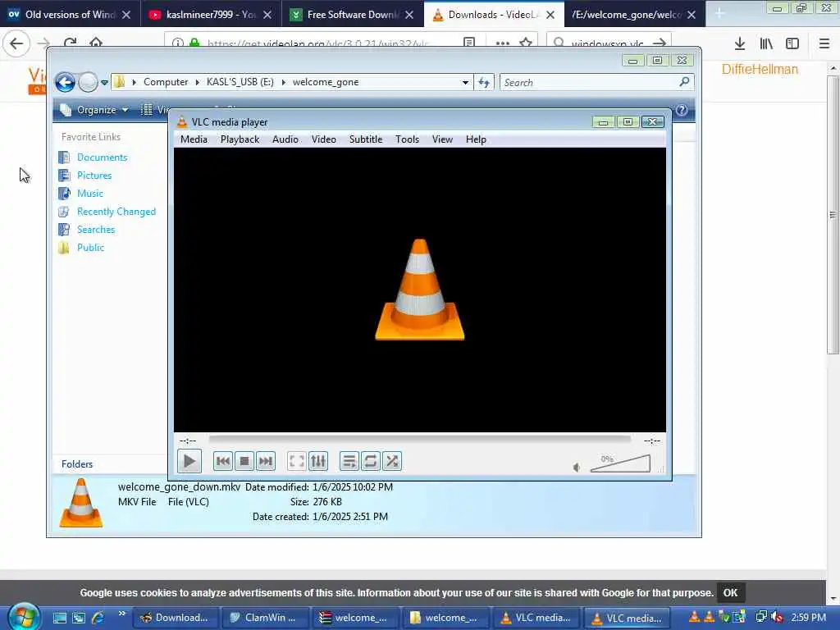840x630 pixels.
Task: Open the VLC Playback menu
Action: tap(240, 139)
